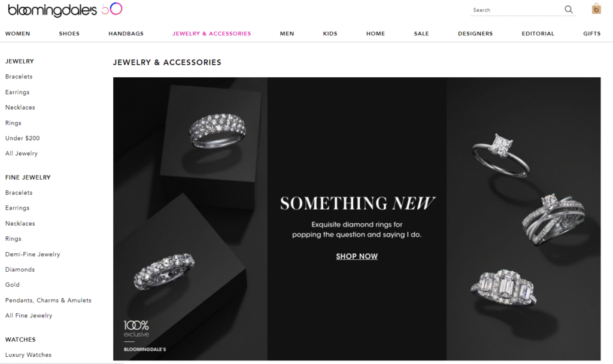Go to Luxury Watches
The image size is (613, 364).
pos(28,354)
